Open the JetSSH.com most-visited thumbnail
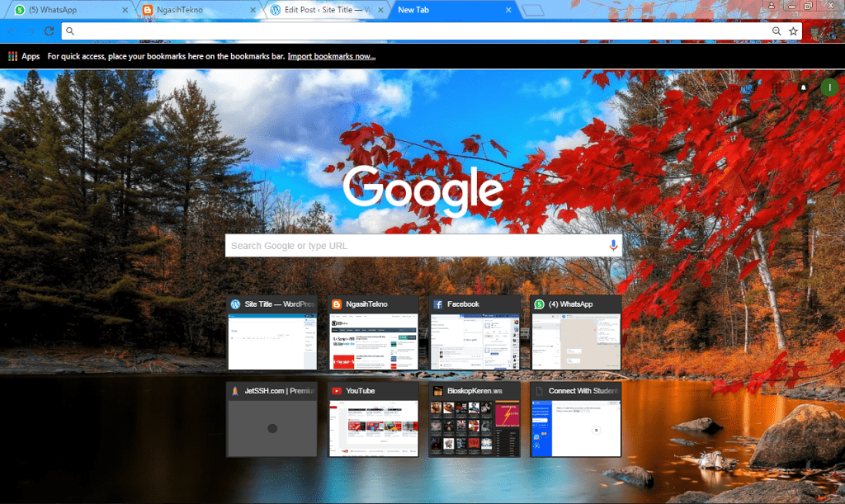Viewport: 845px width, 504px height. pos(272,420)
